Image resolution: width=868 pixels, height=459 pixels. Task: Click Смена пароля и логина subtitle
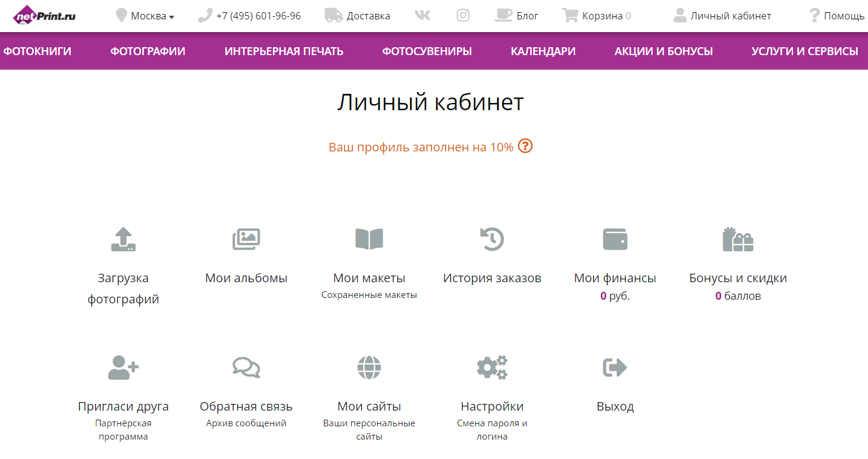pyautogui.click(x=492, y=430)
